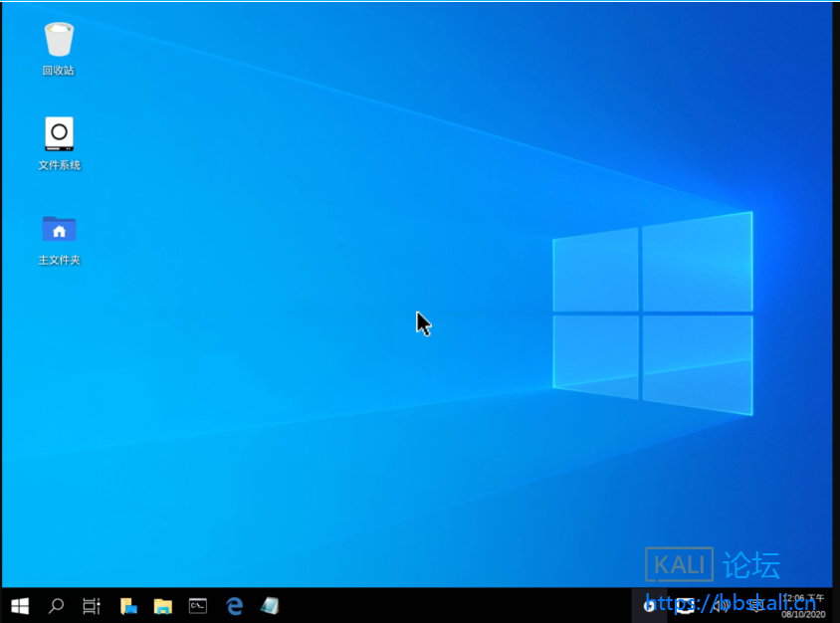Screen dimensions: 840x623
Task: Open Task View from the taskbar
Action: pyautogui.click(x=92, y=605)
